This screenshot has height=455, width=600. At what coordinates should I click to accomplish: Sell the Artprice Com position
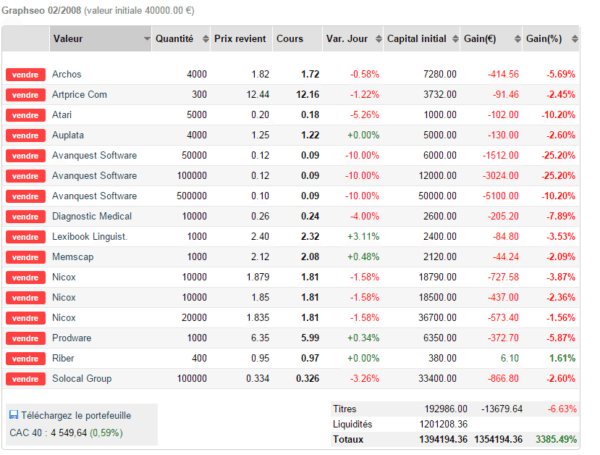[26, 95]
